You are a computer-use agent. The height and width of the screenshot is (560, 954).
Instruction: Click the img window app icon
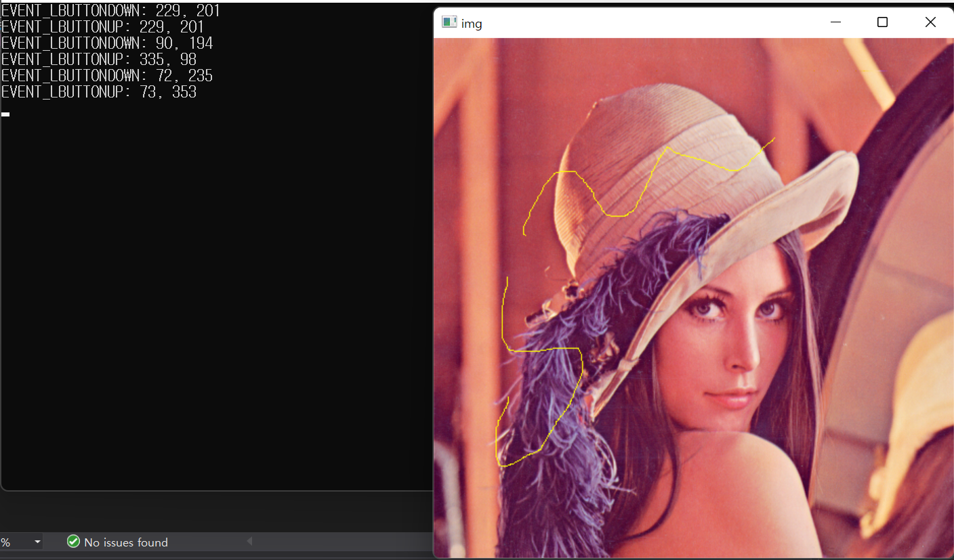pyautogui.click(x=449, y=22)
